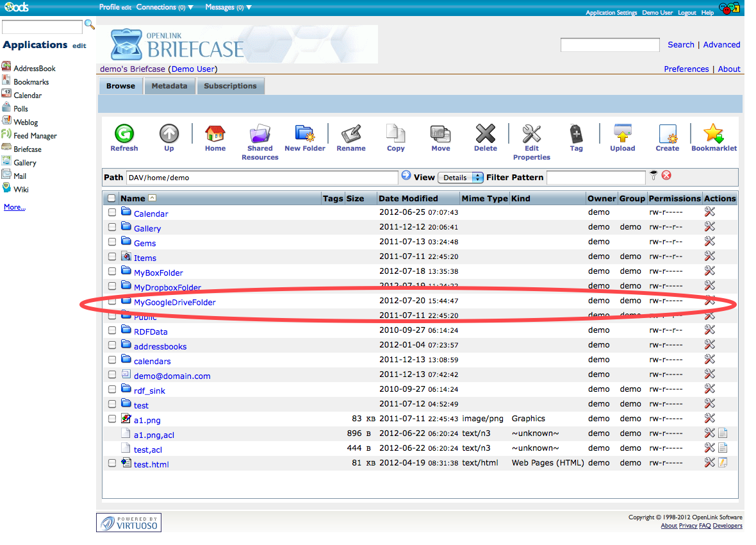The image size is (756, 545).
Task: Click into the Filter Pattern field
Action: tap(596, 178)
